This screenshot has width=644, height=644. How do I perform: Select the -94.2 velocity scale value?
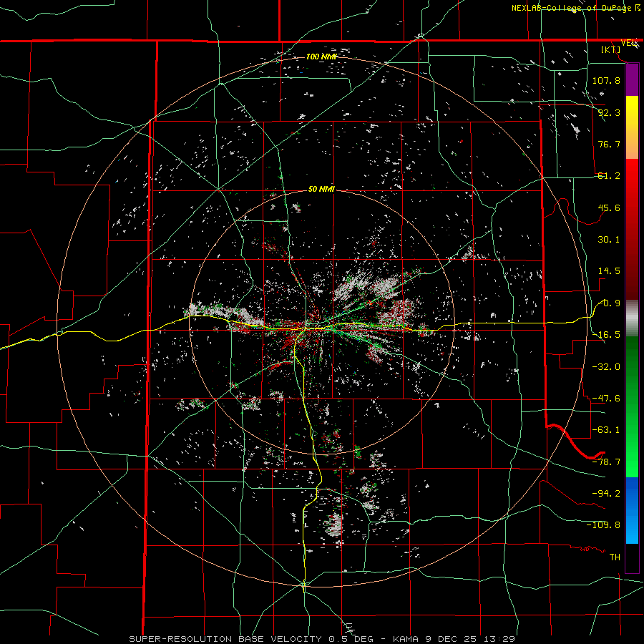pyautogui.click(x=606, y=494)
